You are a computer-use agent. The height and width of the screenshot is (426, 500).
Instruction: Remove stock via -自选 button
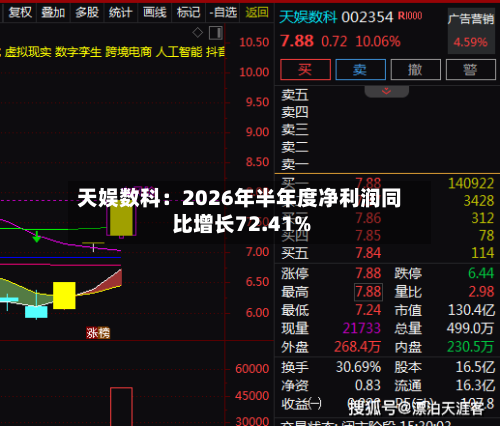[x=223, y=13]
